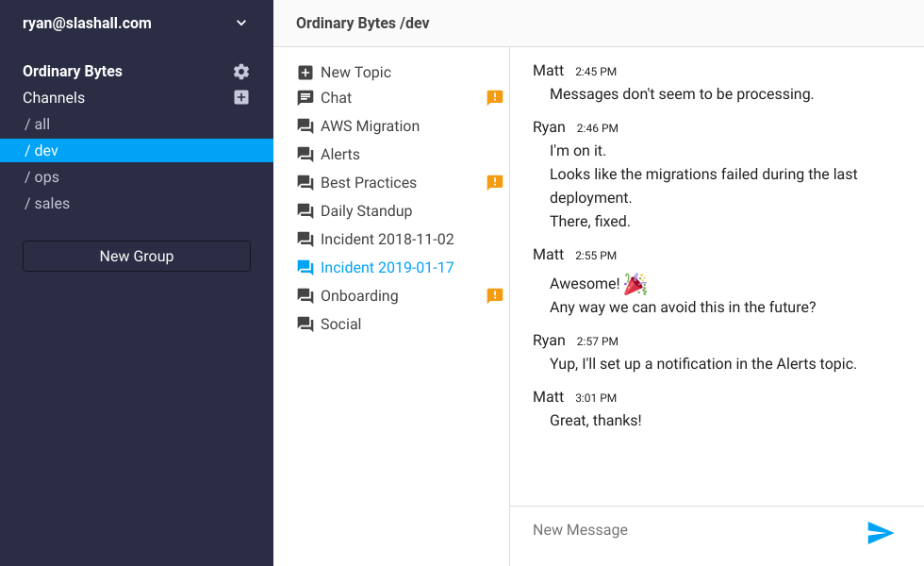Viewport: 924px width, 566px height.
Task: Select the Incident 2019-01-17 topic
Action: pos(388,268)
